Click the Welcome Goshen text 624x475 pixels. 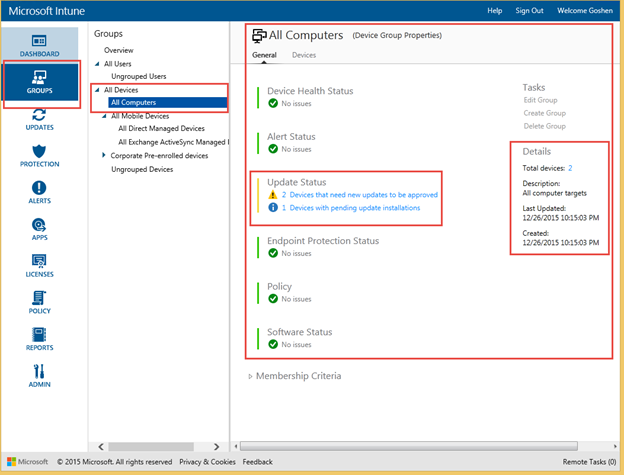tap(585, 11)
